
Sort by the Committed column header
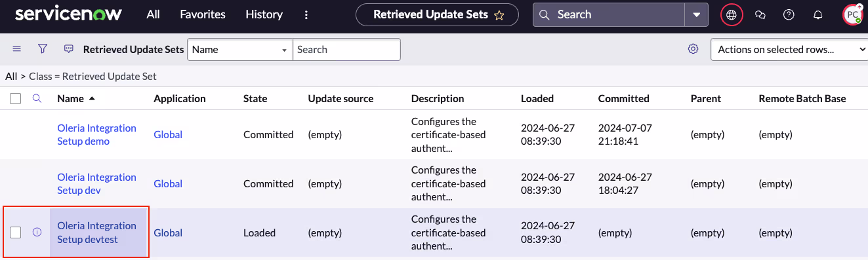click(624, 99)
